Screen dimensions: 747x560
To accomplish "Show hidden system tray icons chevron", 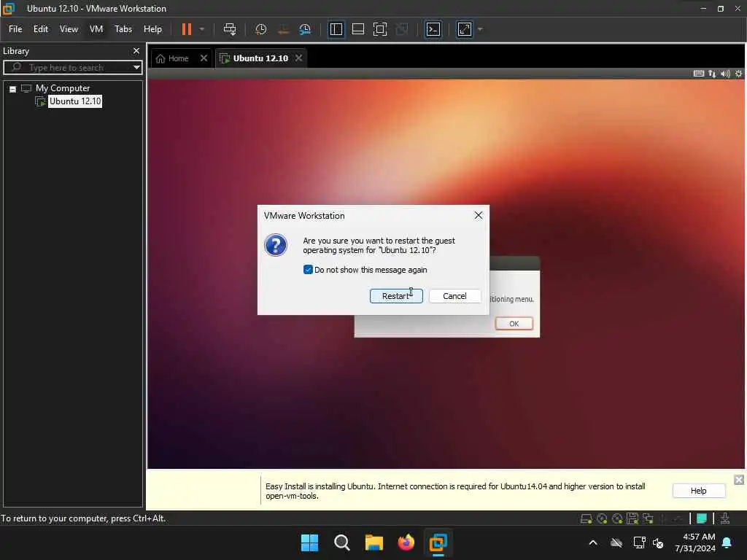I will 593,542.
